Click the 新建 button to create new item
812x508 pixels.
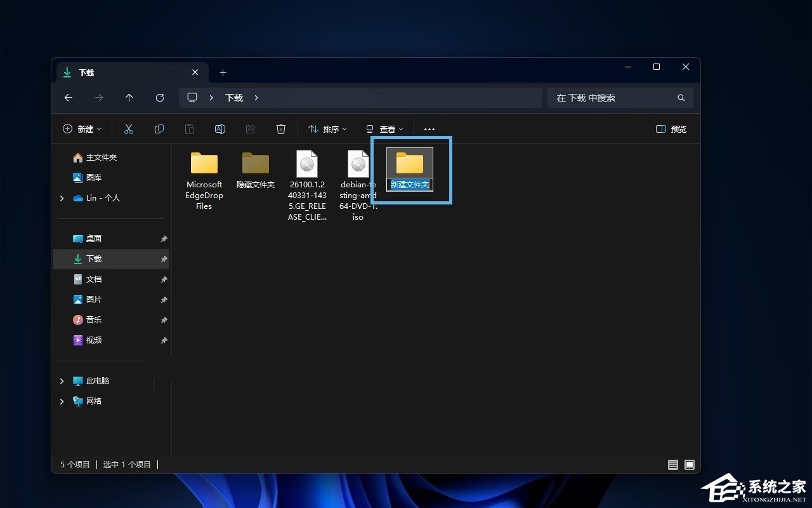81,129
